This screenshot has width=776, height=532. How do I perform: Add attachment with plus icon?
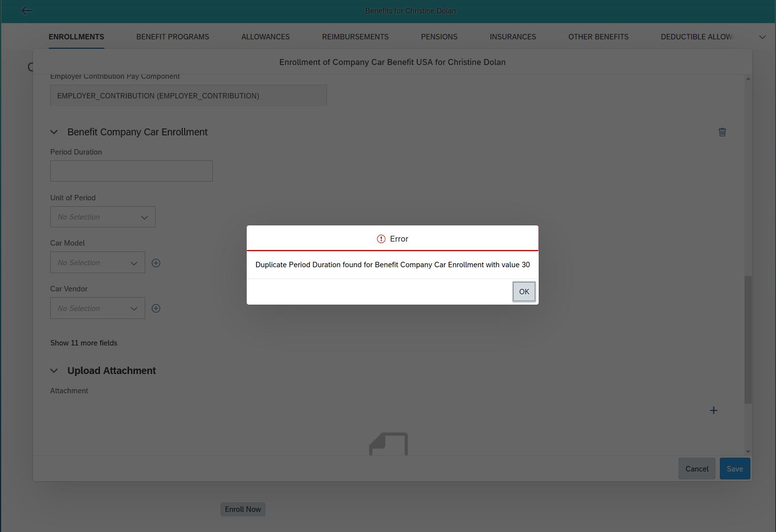tap(713, 410)
